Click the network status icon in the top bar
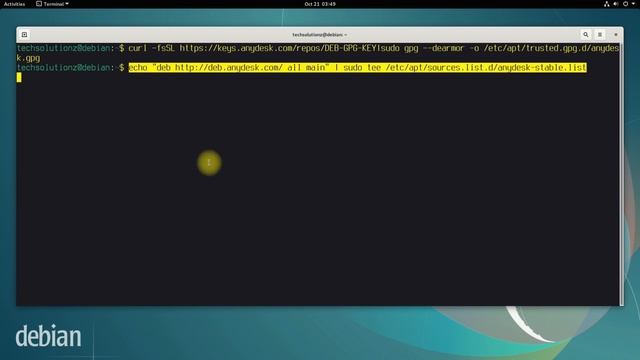The height and width of the screenshot is (360, 640). [x=607, y=4]
